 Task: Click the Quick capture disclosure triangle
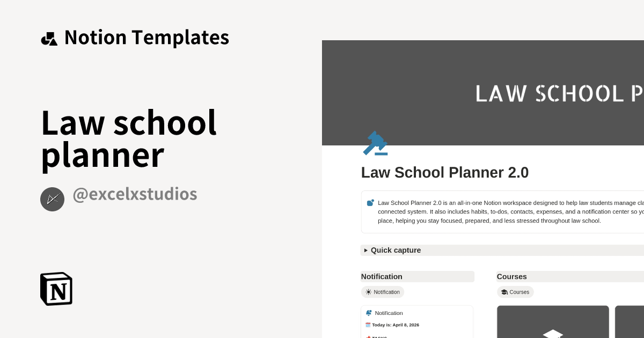pyautogui.click(x=365, y=250)
